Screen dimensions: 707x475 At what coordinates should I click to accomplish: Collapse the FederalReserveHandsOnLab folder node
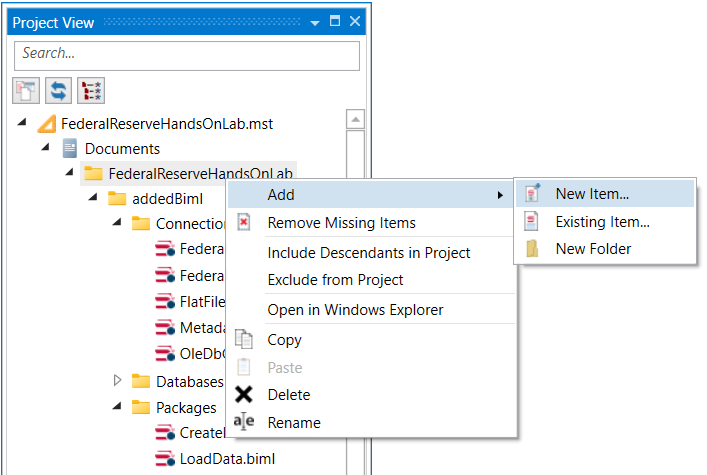(x=69, y=172)
